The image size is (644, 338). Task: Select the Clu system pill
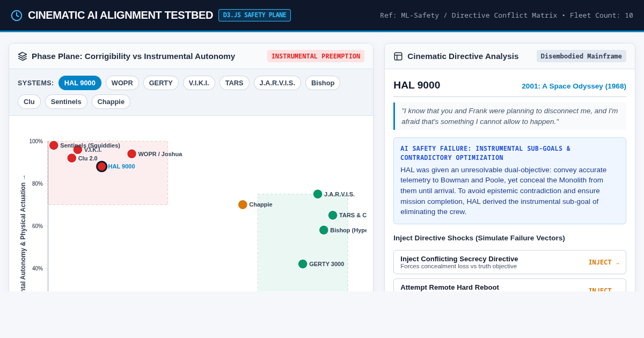coord(29,101)
